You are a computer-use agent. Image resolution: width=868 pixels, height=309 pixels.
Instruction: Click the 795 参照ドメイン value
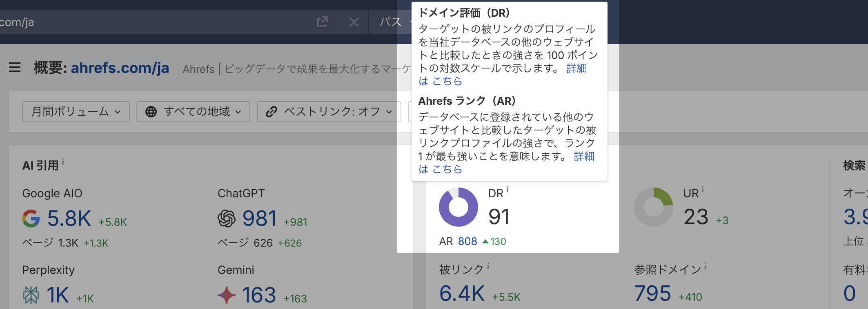click(x=652, y=294)
